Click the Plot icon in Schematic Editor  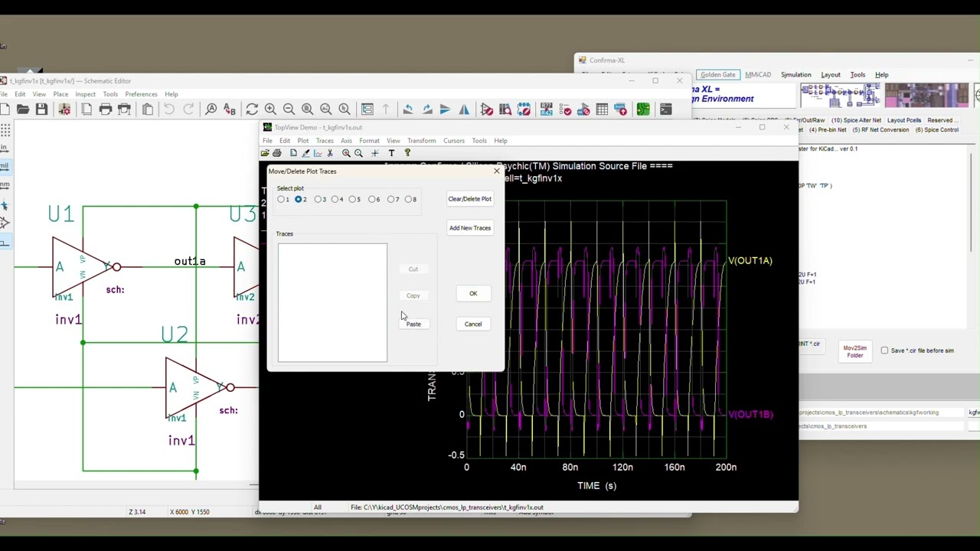(124, 109)
